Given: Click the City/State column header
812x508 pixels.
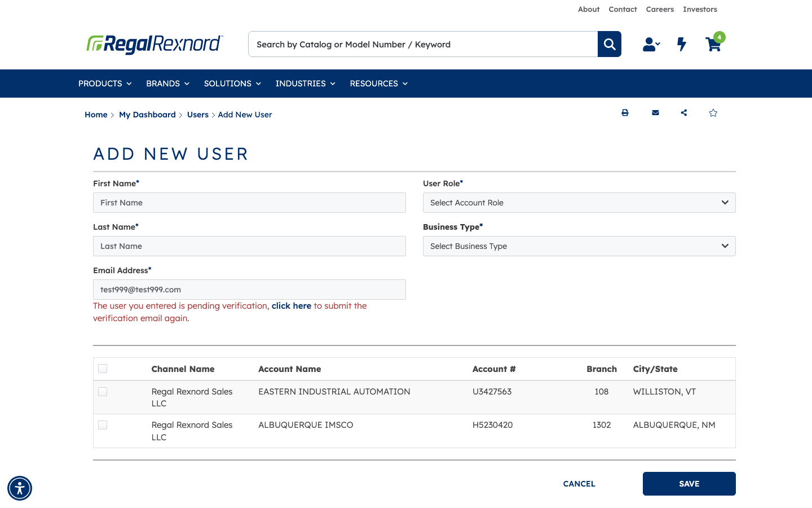Looking at the screenshot, I should (x=655, y=369).
